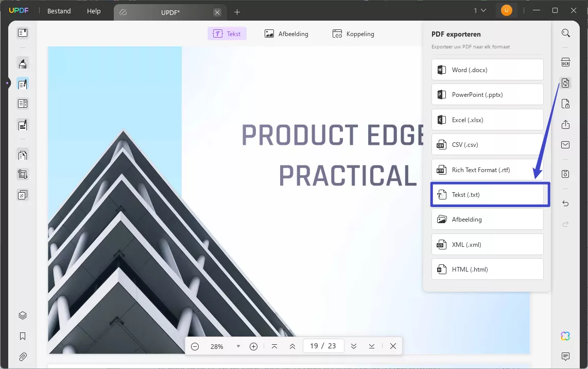Export to Word (.docx)

pos(488,70)
